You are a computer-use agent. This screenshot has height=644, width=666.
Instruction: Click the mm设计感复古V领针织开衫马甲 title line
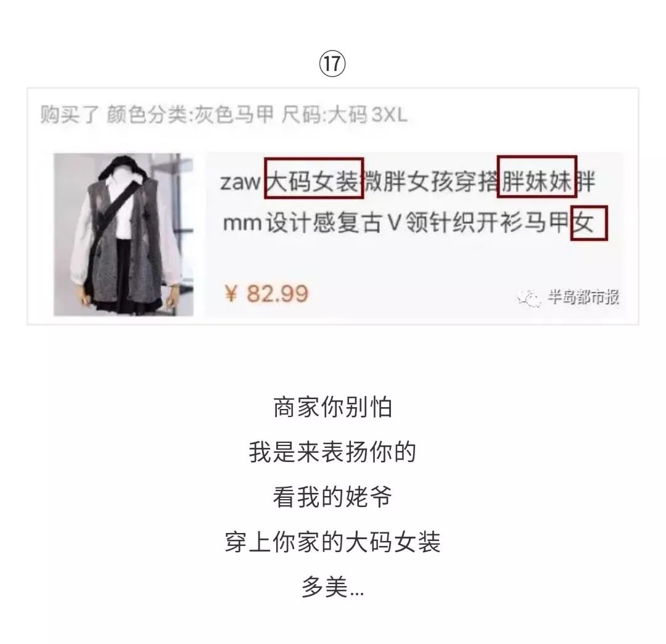click(397, 222)
